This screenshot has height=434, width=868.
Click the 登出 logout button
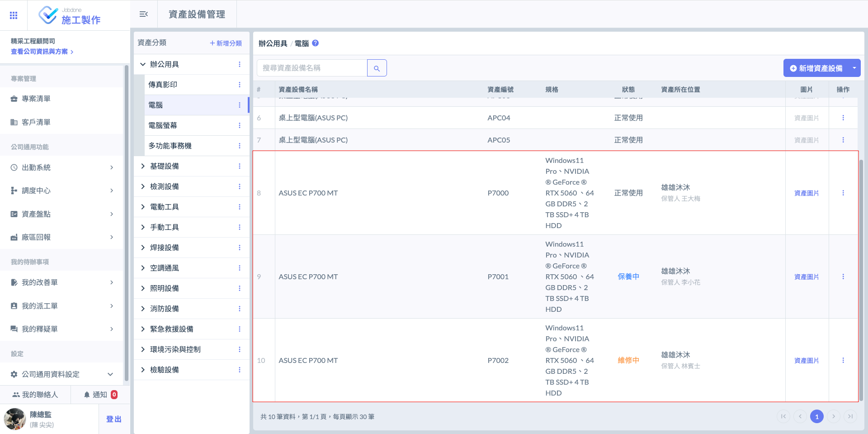coord(114,419)
